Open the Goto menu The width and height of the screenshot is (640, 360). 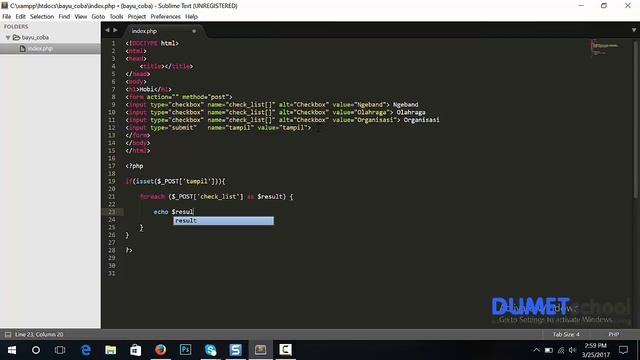click(x=98, y=17)
